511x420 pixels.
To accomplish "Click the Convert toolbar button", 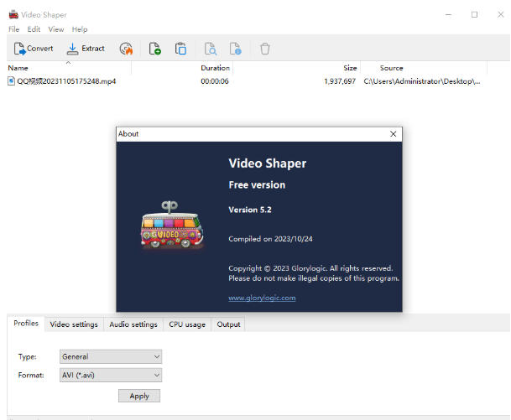I will click(x=34, y=49).
